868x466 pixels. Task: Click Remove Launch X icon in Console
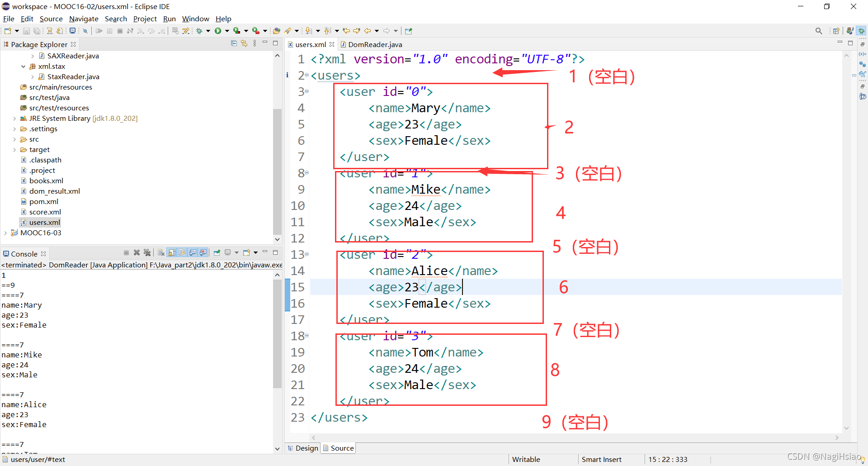[x=137, y=252]
